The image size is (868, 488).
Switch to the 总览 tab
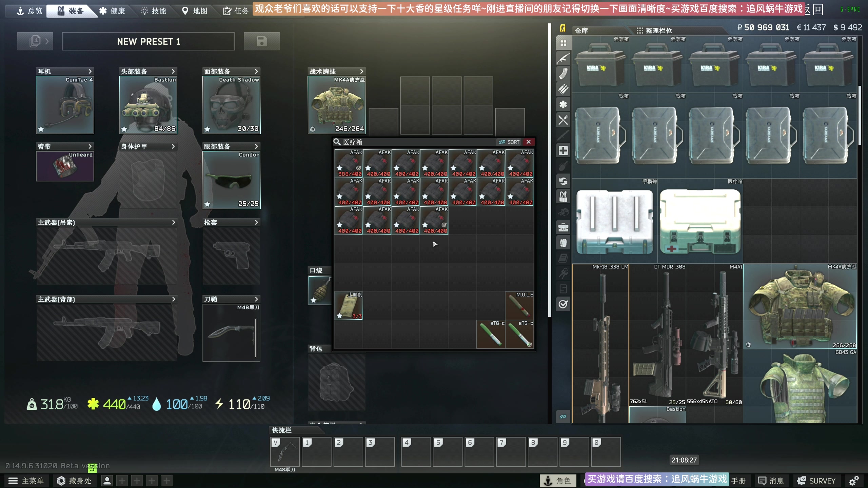click(29, 11)
